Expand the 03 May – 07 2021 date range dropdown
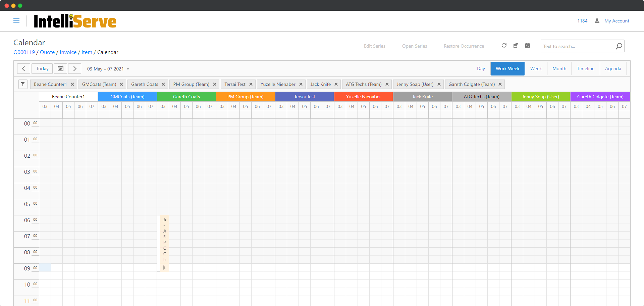 [x=108, y=69]
